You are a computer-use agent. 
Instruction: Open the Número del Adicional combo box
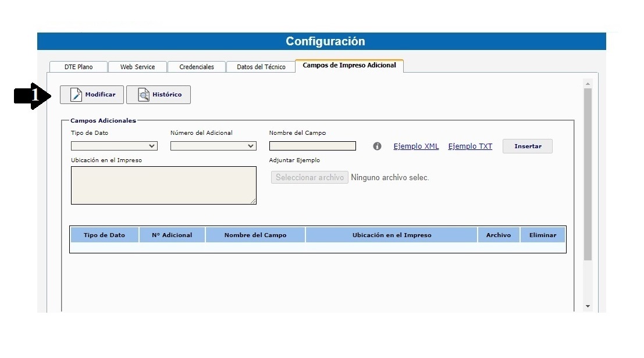click(212, 146)
